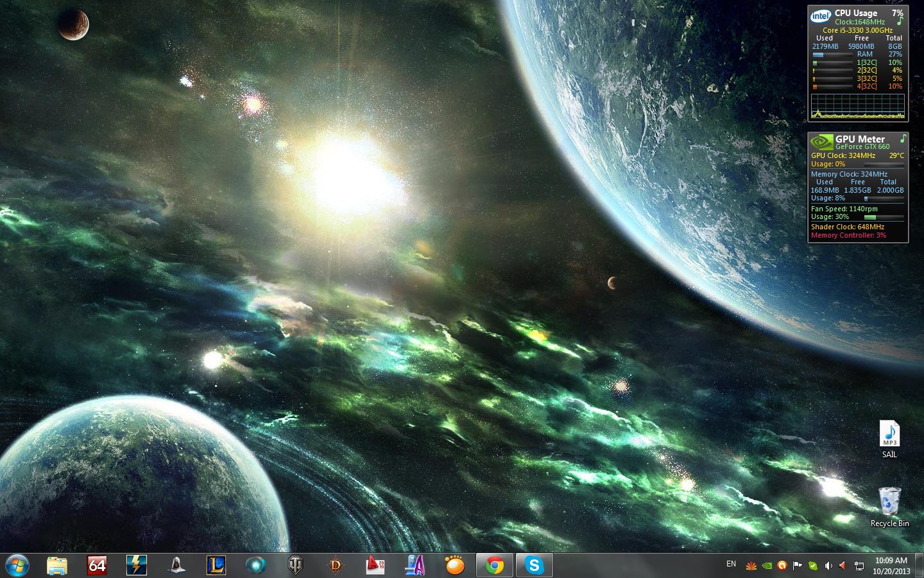924x578 pixels.
Task: Open the Recycle Bin
Action: tap(889, 507)
